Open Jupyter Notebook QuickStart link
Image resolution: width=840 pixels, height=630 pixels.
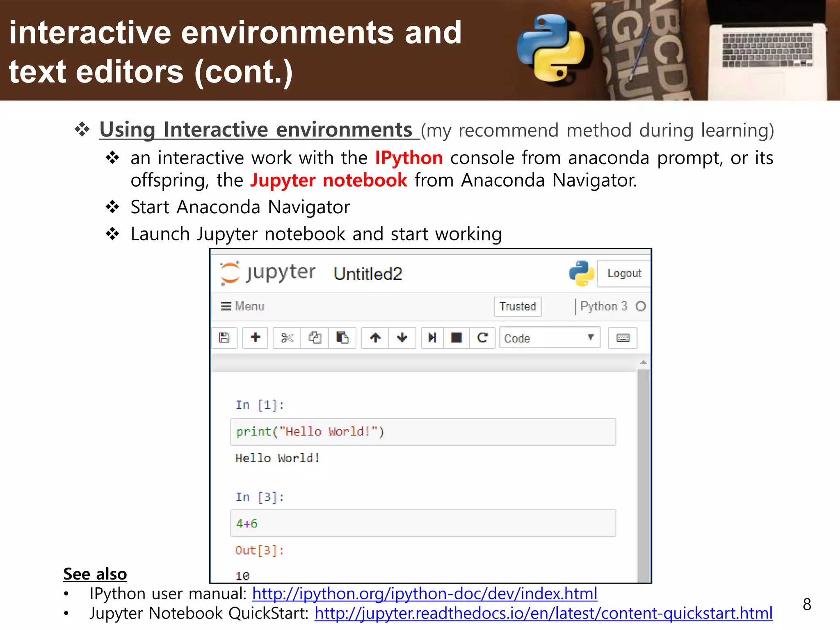pyautogui.click(x=543, y=614)
